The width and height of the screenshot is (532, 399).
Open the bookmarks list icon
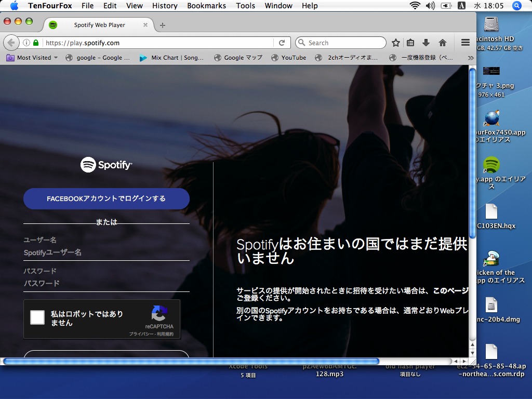[x=410, y=43]
